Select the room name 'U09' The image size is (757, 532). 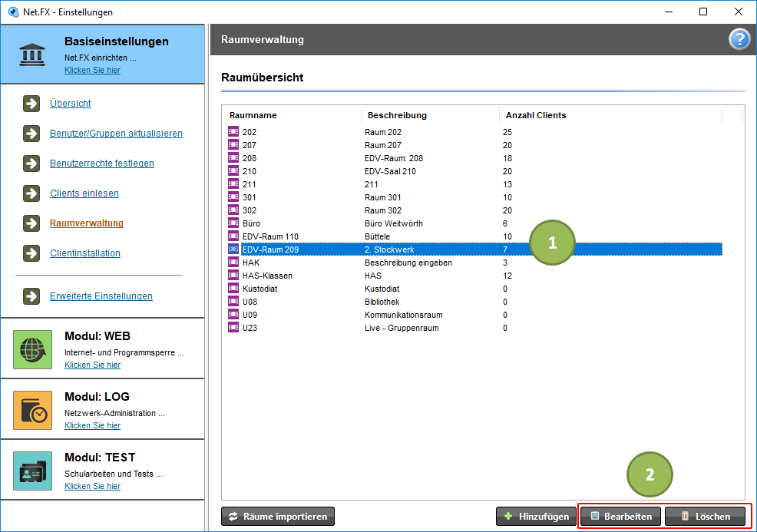coord(250,315)
